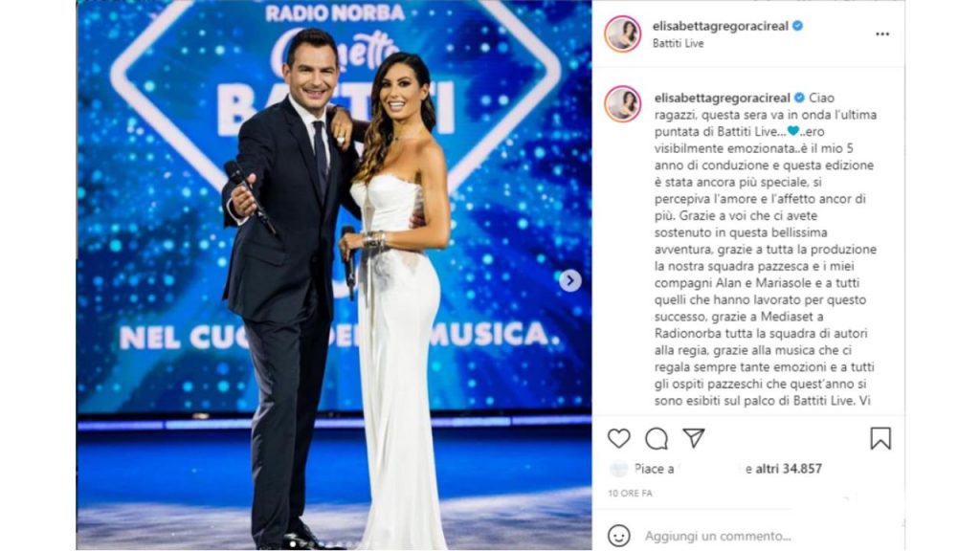
Task: Save post with bookmark icon
Action: pos(880,438)
